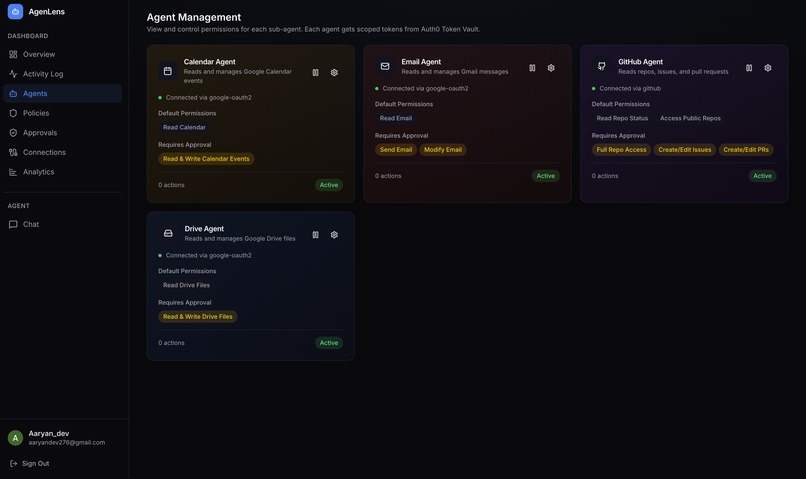Click the Policies shield icon
Viewport: 806px width, 479px height.
(13, 113)
